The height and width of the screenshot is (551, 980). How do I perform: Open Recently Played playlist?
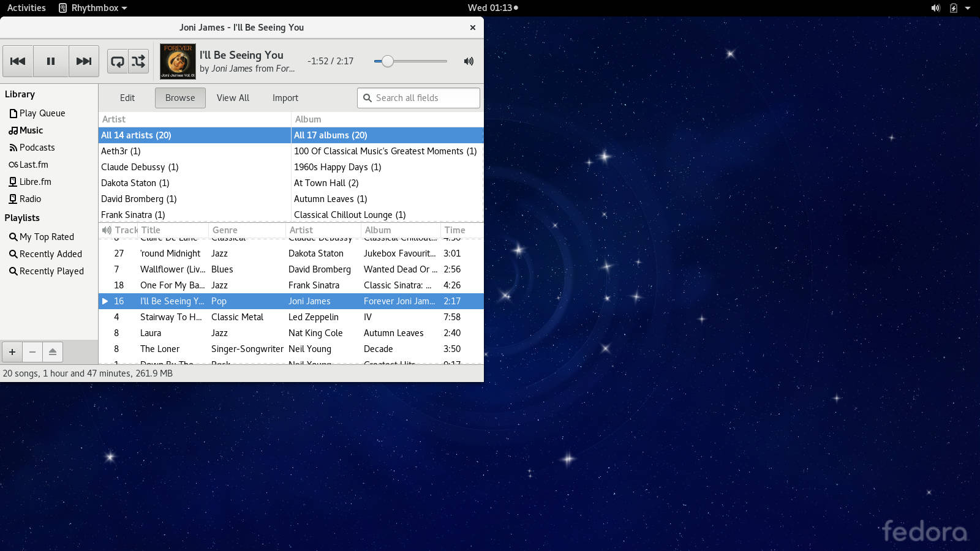coord(46,271)
